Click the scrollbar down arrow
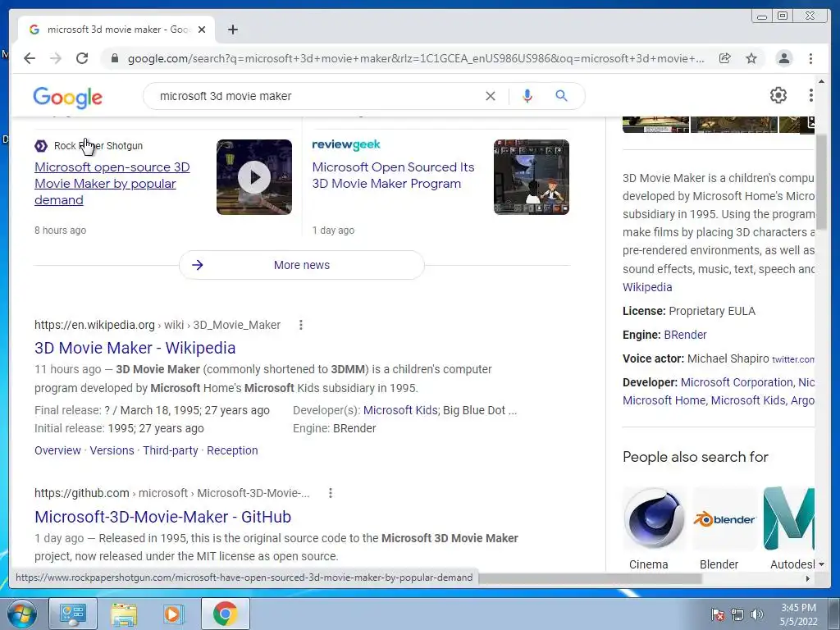 [x=821, y=564]
